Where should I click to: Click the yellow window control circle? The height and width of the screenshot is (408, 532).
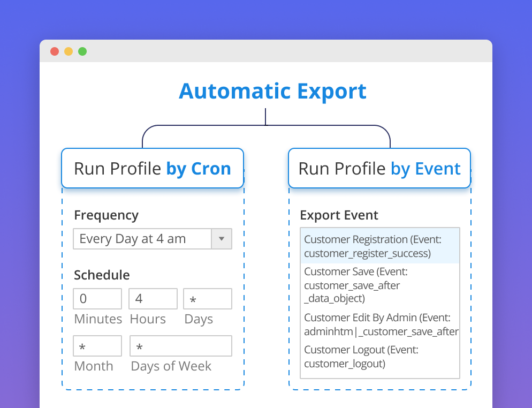click(x=69, y=51)
